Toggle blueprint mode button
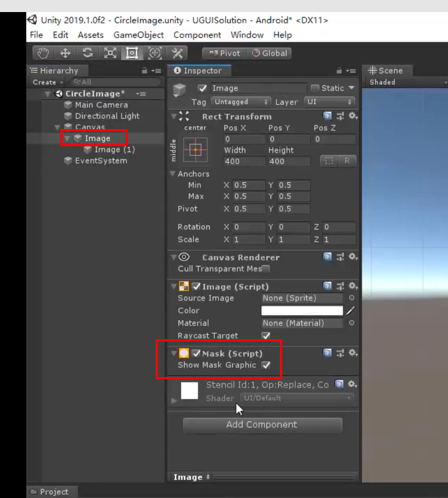The image size is (448, 498). [x=329, y=161]
